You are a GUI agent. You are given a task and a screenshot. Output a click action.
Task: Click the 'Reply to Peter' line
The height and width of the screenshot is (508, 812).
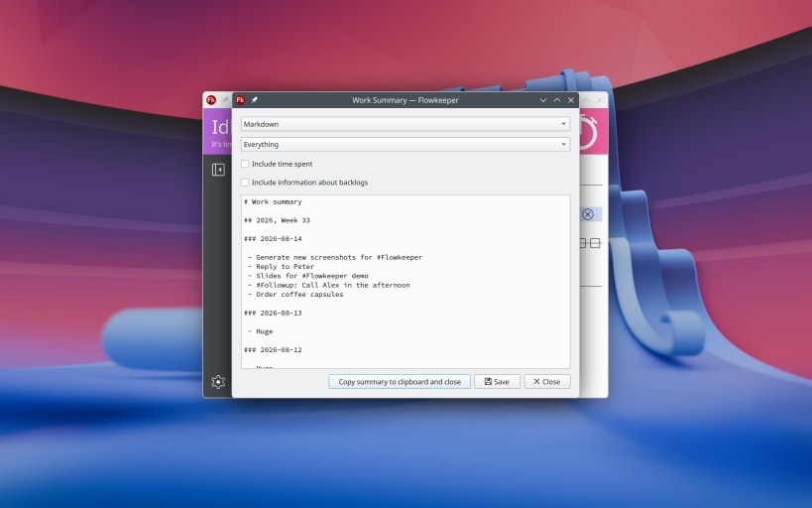tap(285, 267)
